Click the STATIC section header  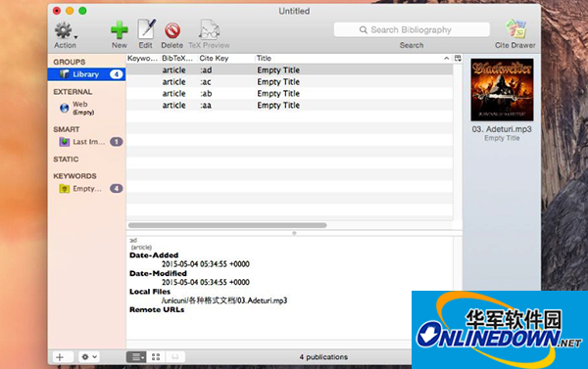[x=66, y=160]
